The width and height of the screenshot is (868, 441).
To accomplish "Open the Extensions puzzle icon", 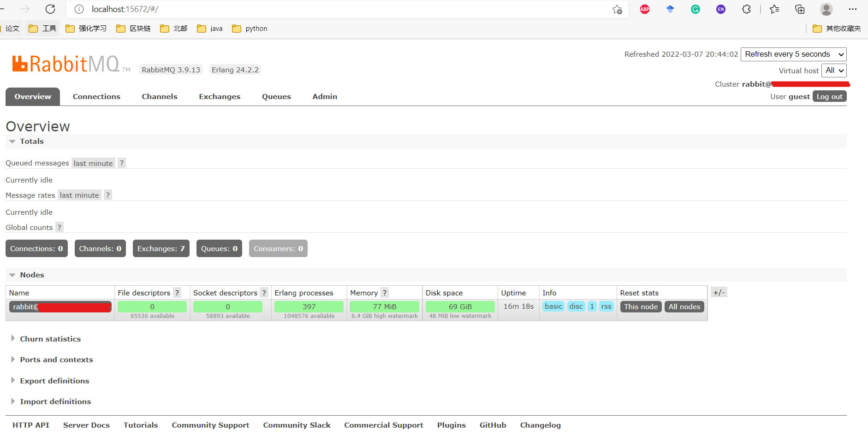I will pyautogui.click(x=746, y=9).
